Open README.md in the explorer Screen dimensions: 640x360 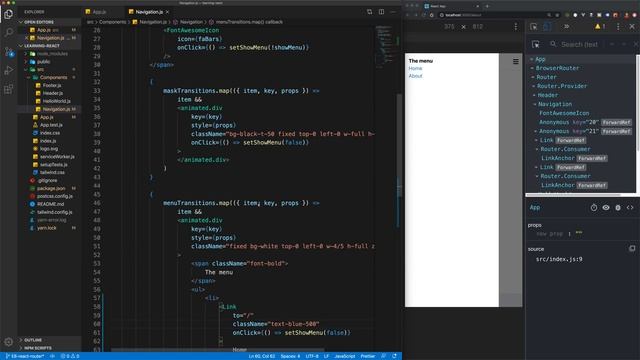click(x=50, y=204)
